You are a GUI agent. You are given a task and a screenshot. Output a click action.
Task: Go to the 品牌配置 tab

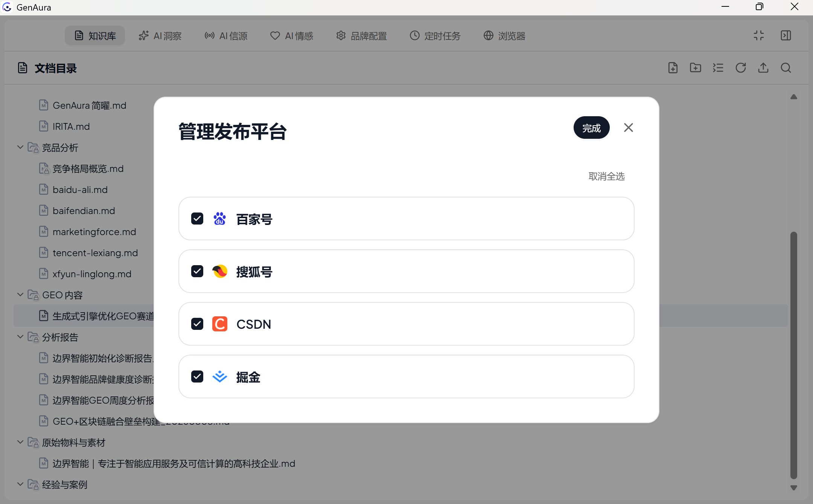tap(362, 36)
